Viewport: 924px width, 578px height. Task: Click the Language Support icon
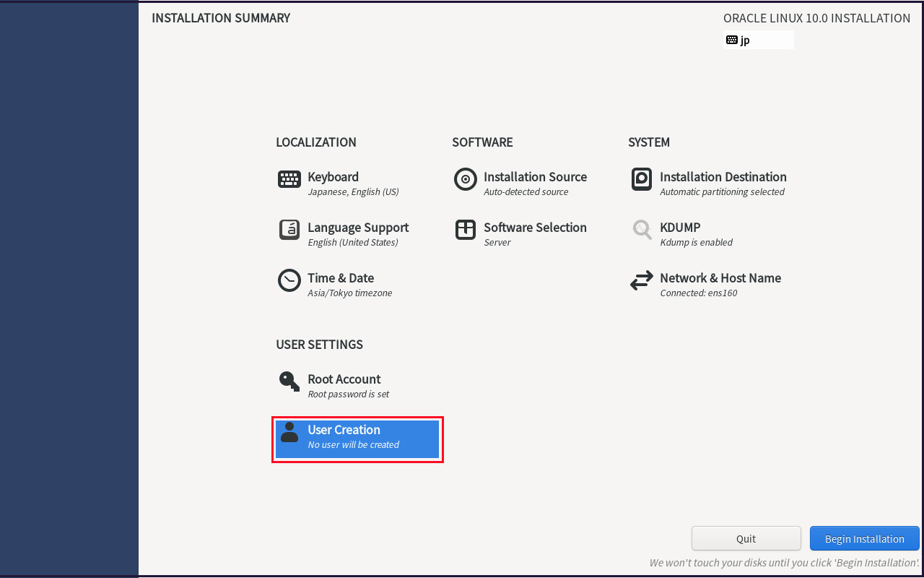[289, 230]
